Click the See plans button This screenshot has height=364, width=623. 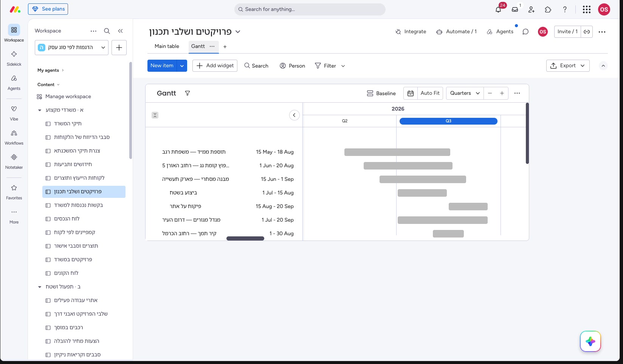(48, 9)
